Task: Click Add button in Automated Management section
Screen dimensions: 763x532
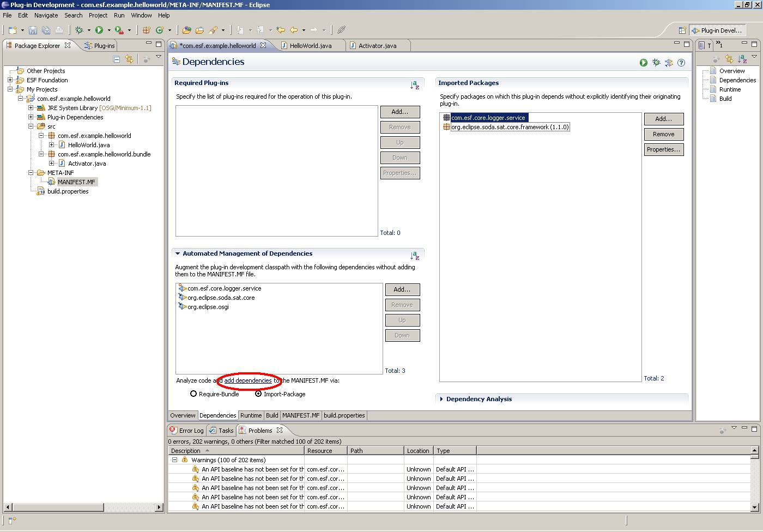Action: (402, 289)
